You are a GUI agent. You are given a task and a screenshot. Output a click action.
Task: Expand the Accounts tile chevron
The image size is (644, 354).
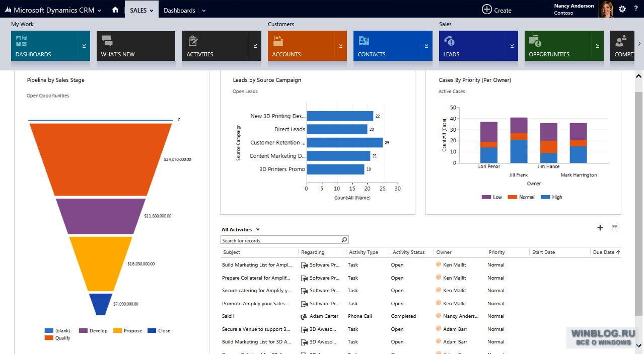(341, 46)
